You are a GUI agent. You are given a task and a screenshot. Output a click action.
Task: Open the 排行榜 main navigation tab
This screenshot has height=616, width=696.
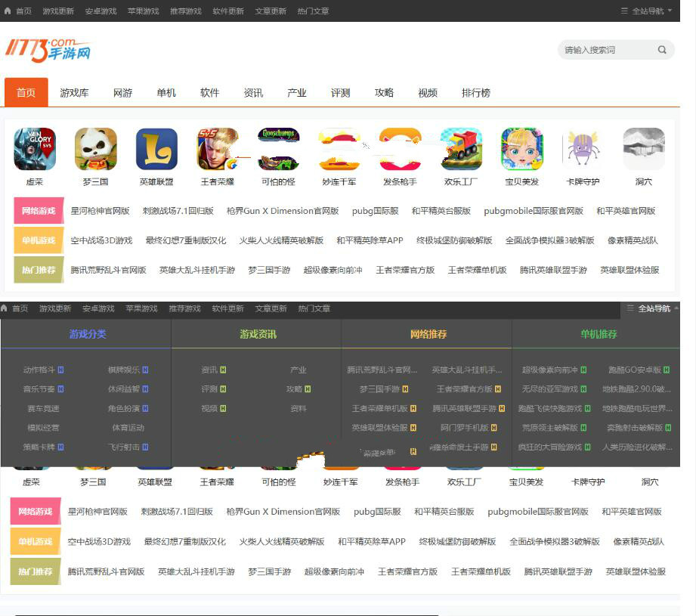[476, 93]
